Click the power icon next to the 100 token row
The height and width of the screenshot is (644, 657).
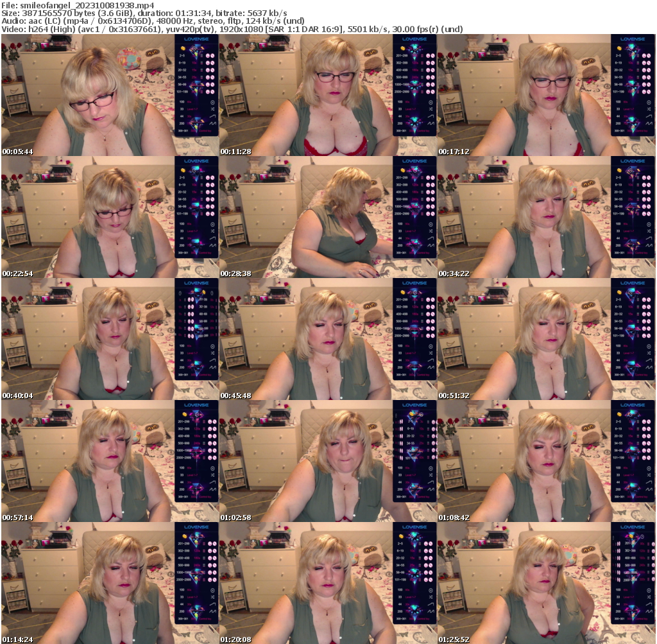pyautogui.click(x=212, y=102)
